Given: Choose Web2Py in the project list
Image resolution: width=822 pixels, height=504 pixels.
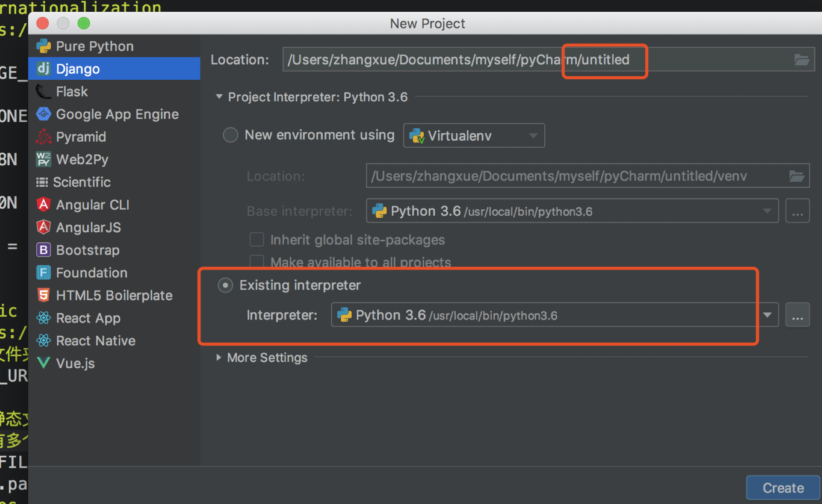Looking at the screenshot, I should (114, 159).
